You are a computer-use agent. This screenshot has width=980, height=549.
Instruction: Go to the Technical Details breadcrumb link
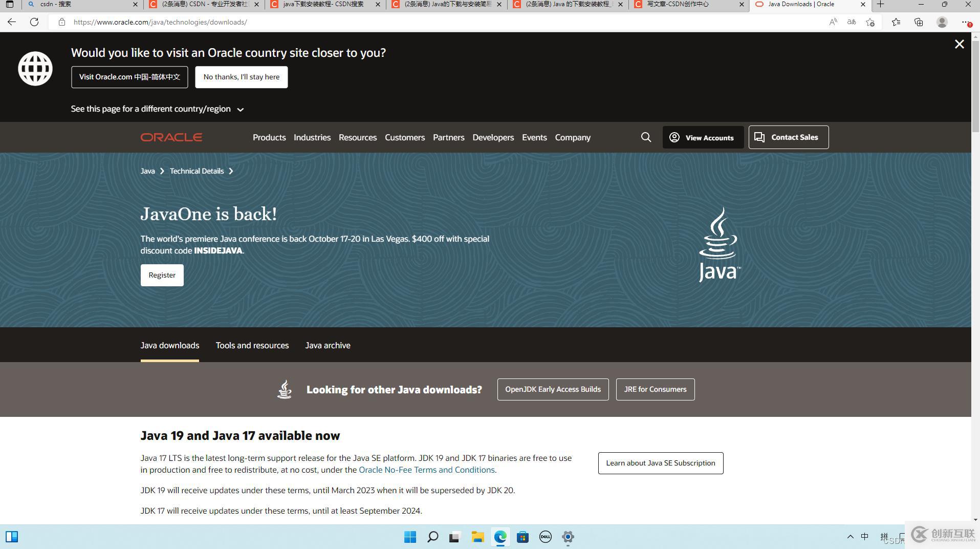tap(197, 171)
